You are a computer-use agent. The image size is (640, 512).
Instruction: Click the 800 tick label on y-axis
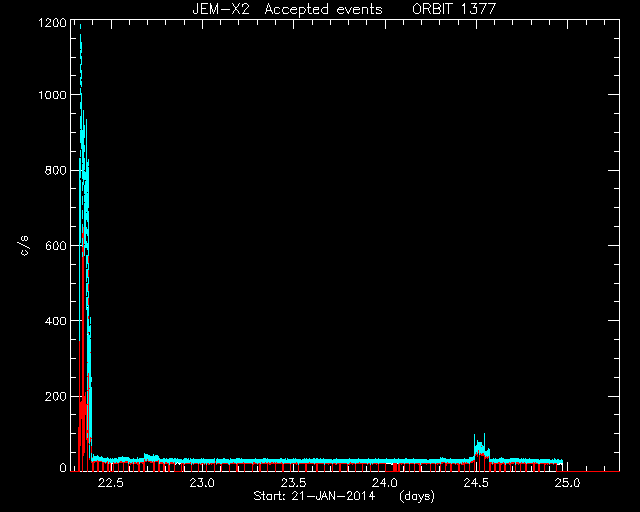click(x=56, y=170)
